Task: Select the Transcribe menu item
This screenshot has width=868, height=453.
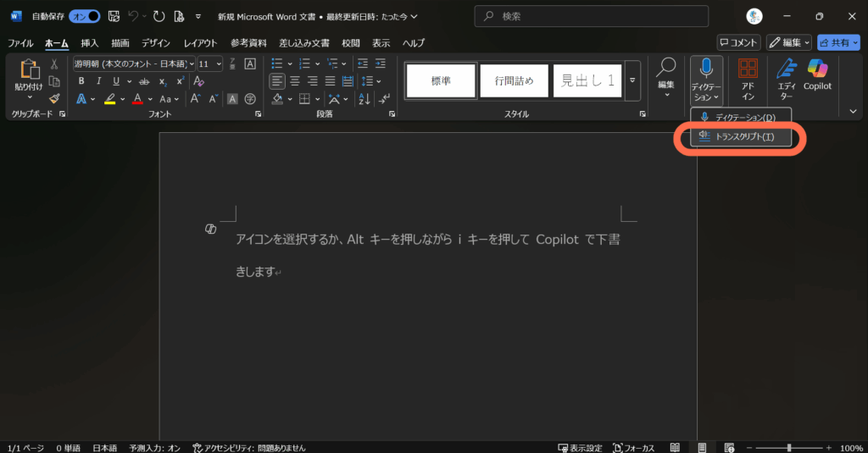Action: (741, 136)
